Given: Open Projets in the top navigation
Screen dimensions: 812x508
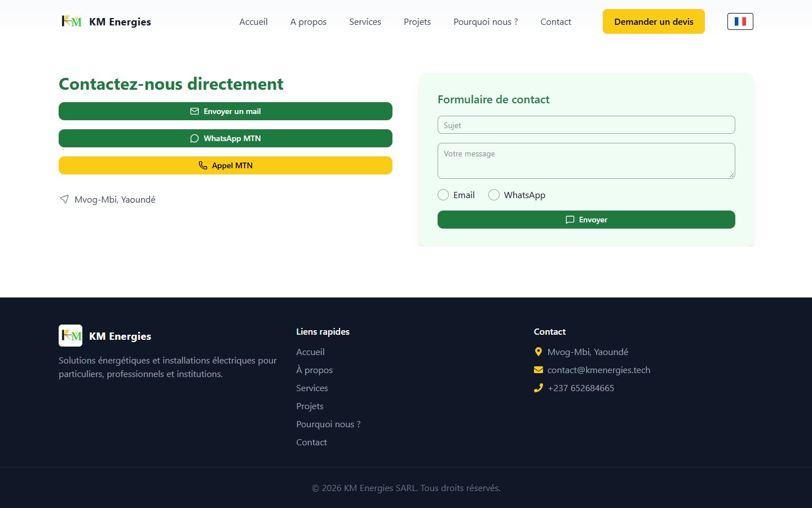Looking at the screenshot, I should pos(417,21).
